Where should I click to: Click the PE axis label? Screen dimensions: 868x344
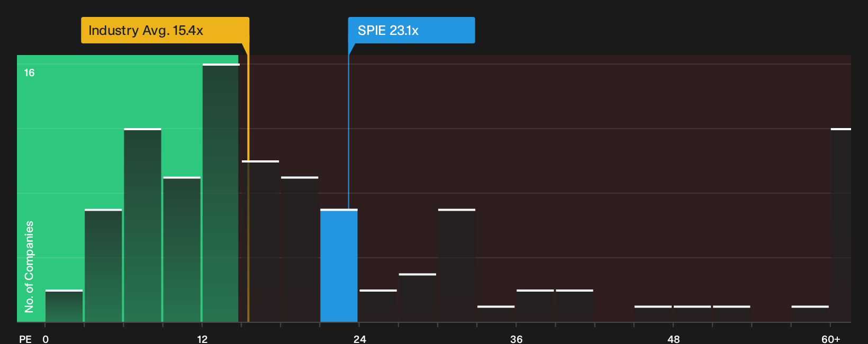coord(25,339)
